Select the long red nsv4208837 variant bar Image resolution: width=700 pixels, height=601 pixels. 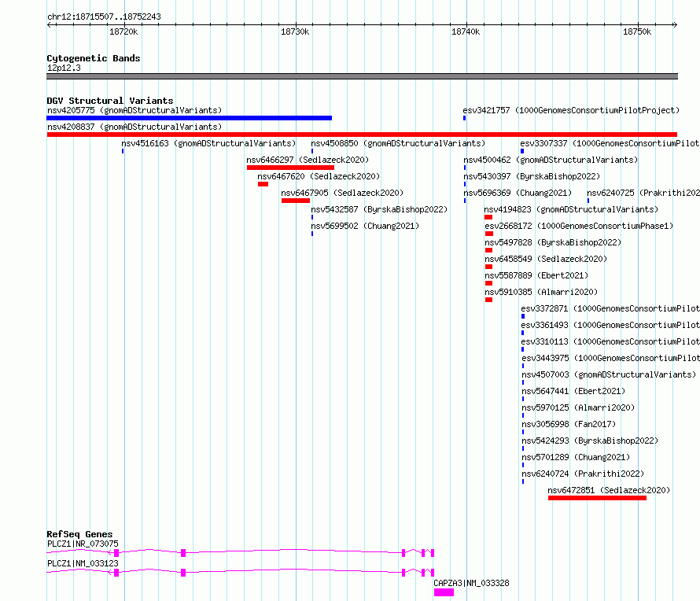click(x=362, y=135)
